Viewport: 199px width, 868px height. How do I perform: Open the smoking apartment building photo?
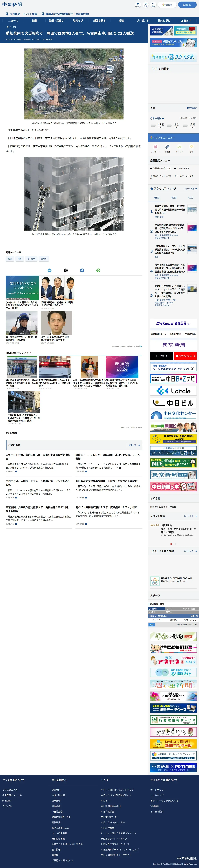pyautogui.click(x=74, y=194)
